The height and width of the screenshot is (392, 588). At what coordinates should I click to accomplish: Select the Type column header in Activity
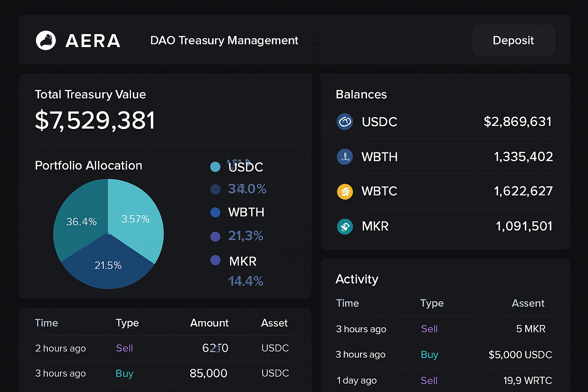point(432,303)
